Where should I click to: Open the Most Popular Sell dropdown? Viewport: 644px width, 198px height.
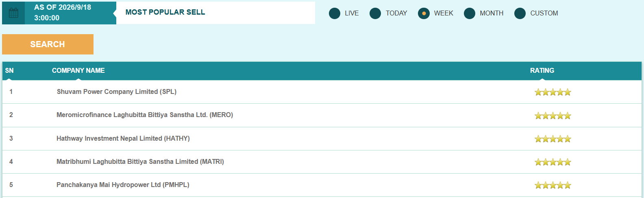click(x=215, y=13)
